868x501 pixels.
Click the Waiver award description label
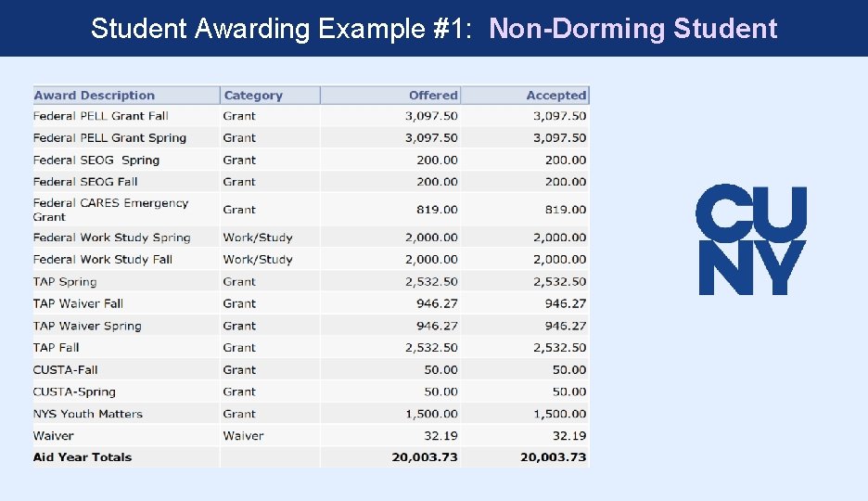pos(53,436)
